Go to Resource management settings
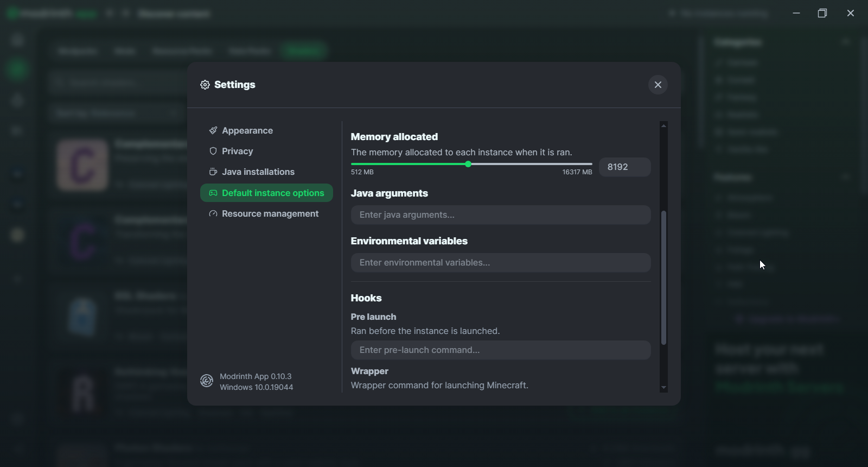The width and height of the screenshot is (868, 467). pyautogui.click(x=266, y=213)
